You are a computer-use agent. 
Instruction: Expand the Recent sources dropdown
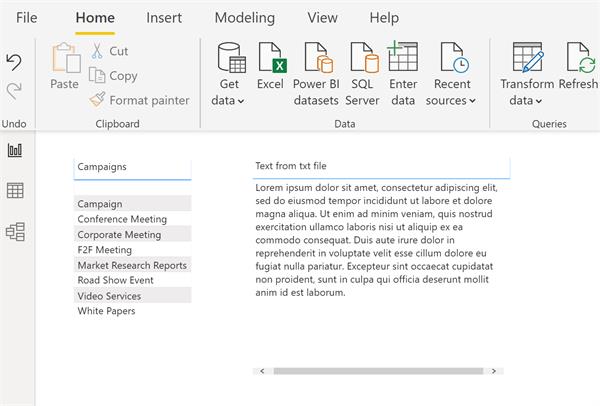point(451,100)
